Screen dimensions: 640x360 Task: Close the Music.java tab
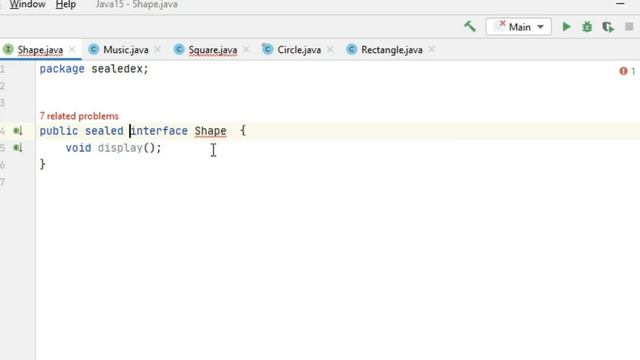click(158, 50)
